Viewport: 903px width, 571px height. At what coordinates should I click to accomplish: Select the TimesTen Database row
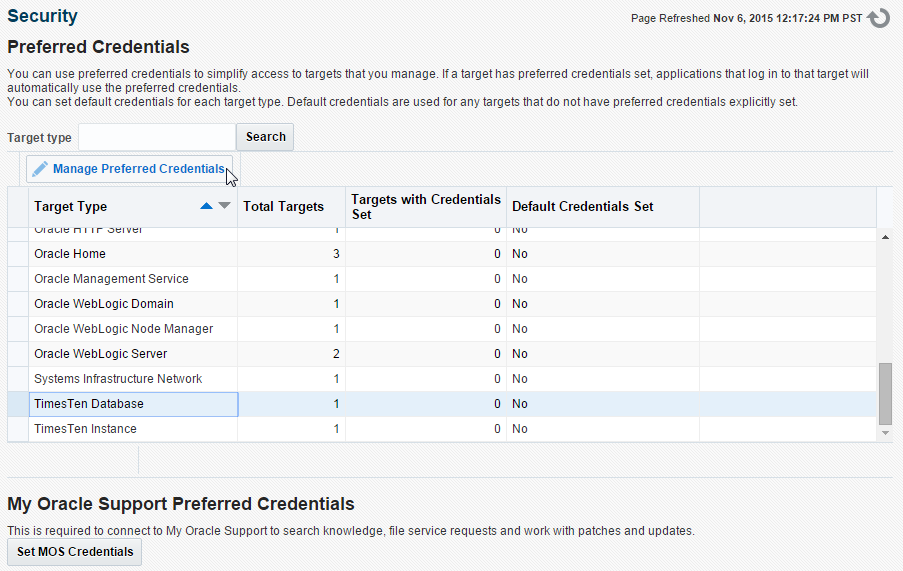pyautogui.click(x=89, y=404)
